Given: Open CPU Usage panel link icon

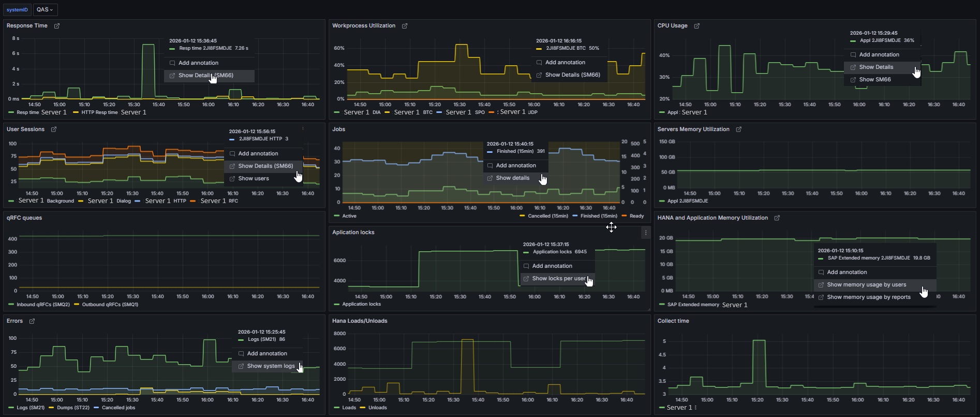Looking at the screenshot, I should (x=696, y=26).
